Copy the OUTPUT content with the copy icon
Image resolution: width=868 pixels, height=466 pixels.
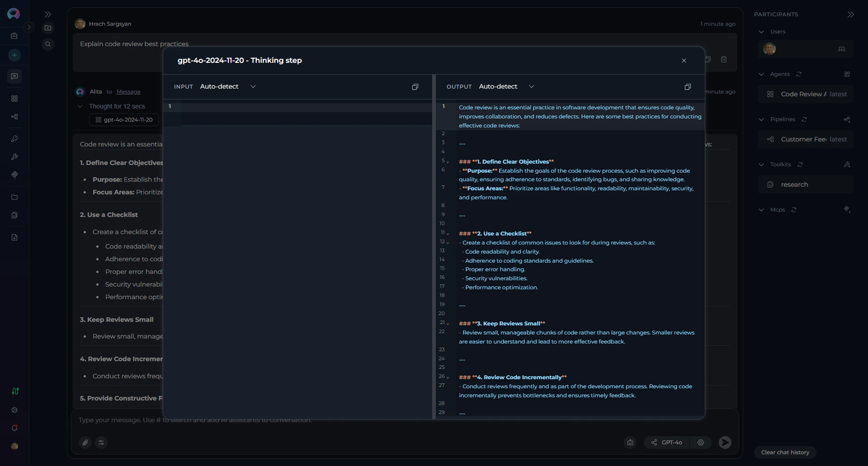click(x=688, y=86)
